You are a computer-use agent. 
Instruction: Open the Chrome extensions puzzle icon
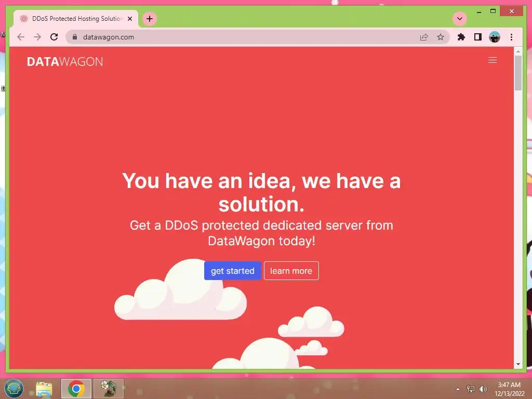pos(461,37)
